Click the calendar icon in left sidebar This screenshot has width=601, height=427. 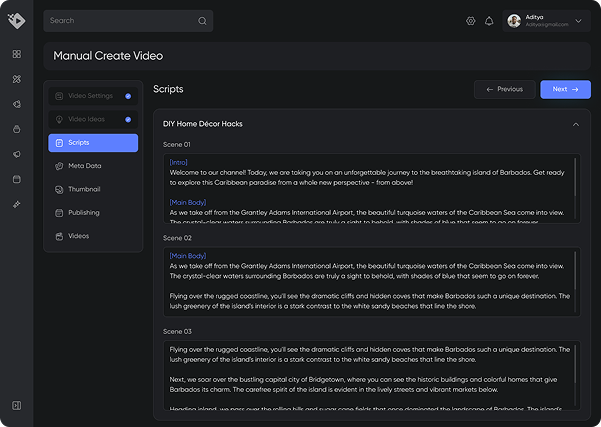[x=16, y=179]
